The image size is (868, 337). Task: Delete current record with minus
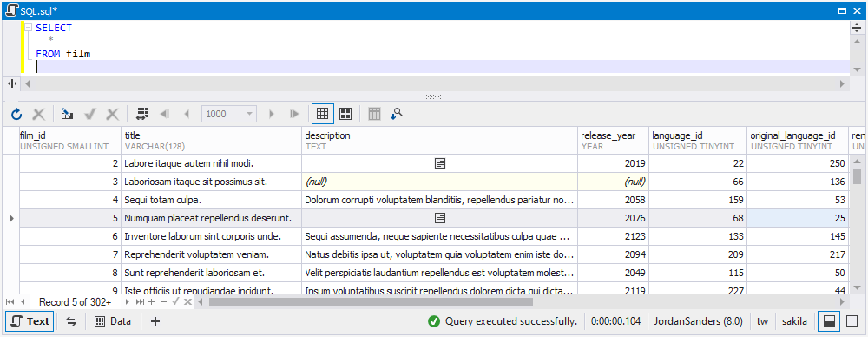[x=163, y=302]
